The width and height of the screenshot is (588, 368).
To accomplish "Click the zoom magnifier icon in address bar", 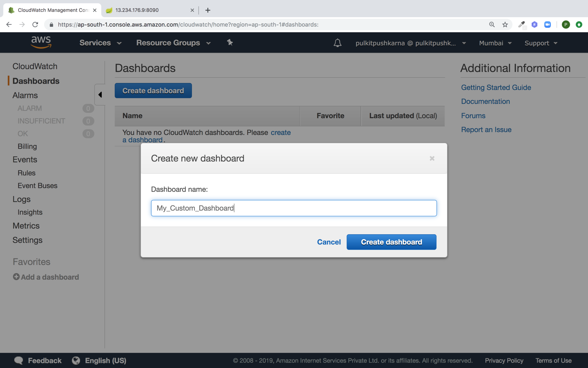I will [492, 25].
